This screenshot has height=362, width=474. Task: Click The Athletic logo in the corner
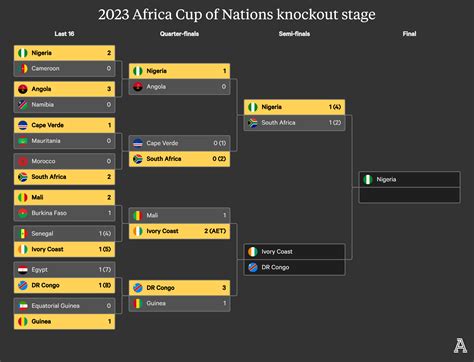(460, 346)
